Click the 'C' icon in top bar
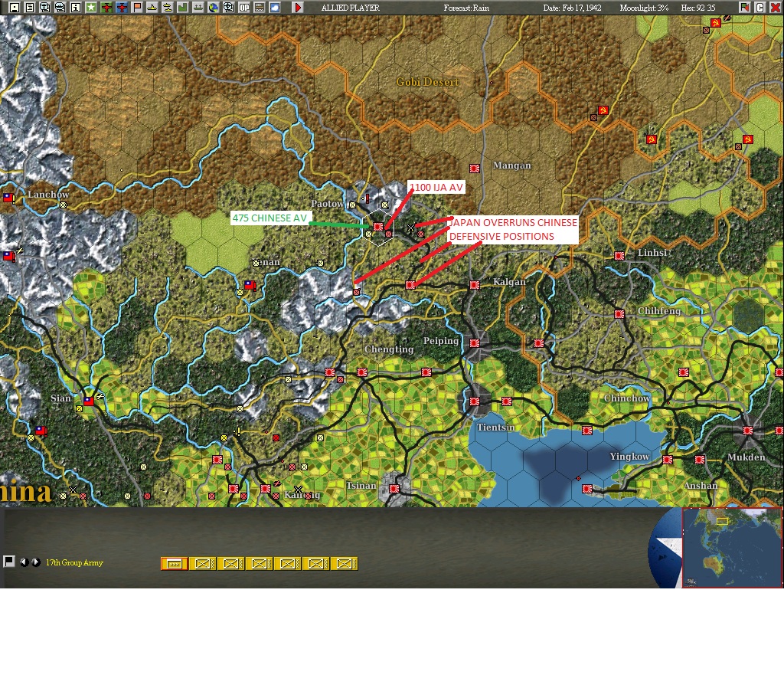This screenshot has width=784, height=688. click(759, 8)
